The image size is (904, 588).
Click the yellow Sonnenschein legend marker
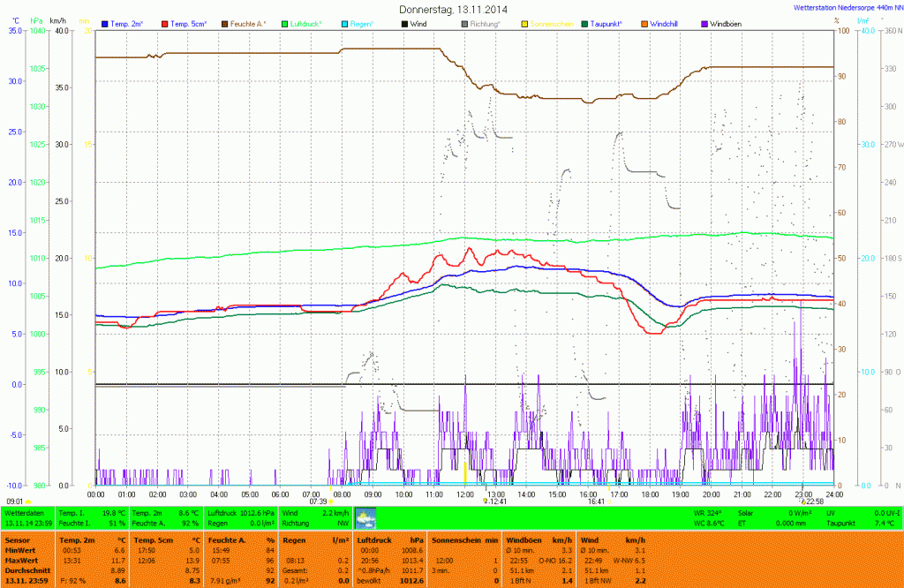(525, 23)
